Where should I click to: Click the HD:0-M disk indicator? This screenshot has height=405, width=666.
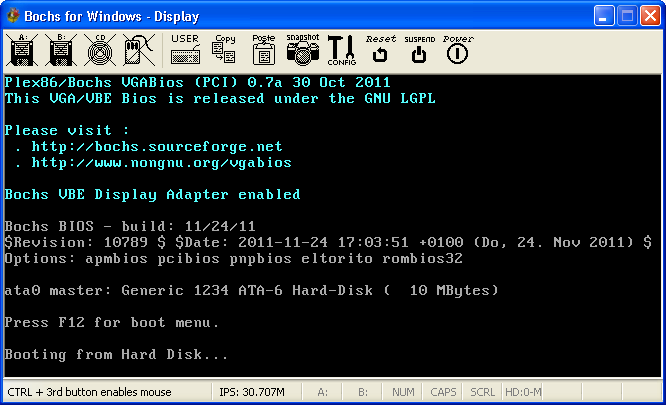pos(522,392)
